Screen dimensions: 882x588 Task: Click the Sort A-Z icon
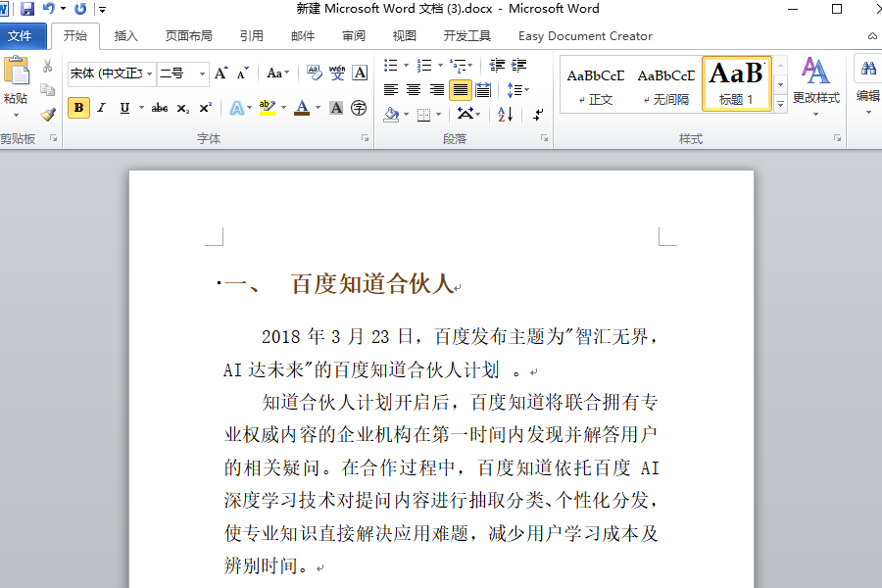(x=505, y=115)
